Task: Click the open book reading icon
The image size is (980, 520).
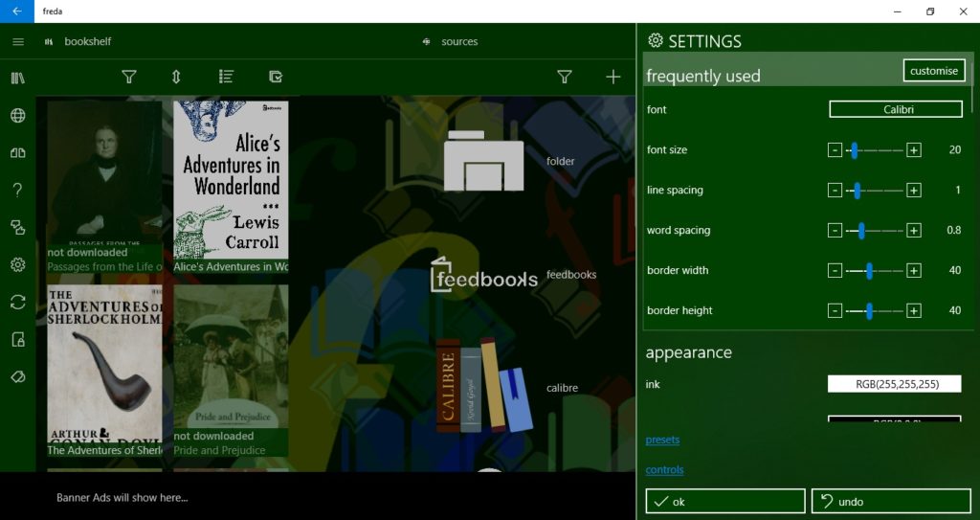Action: [18, 152]
